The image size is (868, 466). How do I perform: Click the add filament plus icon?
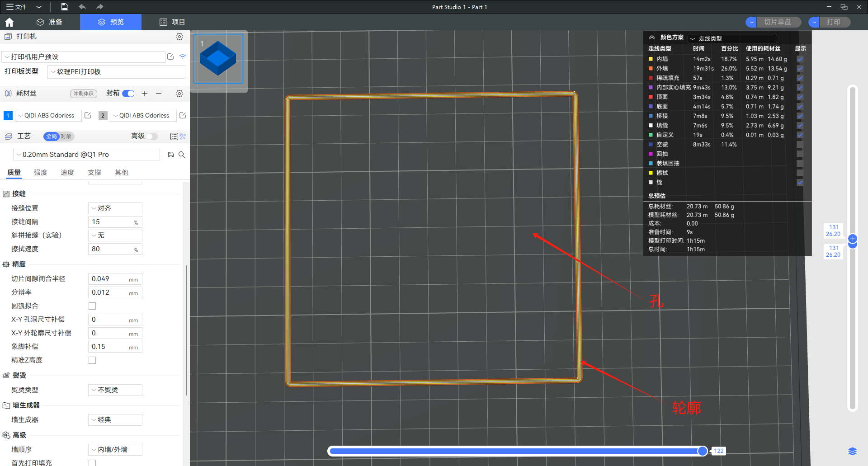click(145, 94)
